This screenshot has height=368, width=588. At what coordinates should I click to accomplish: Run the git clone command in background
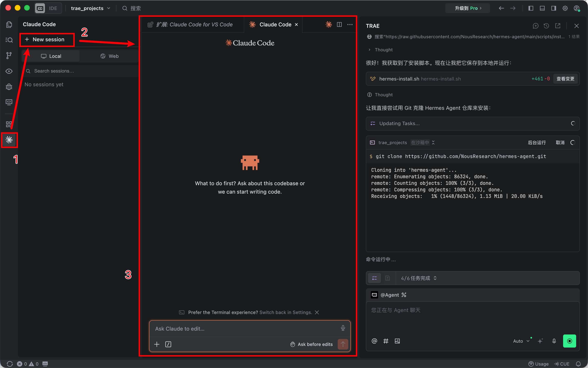click(537, 143)
